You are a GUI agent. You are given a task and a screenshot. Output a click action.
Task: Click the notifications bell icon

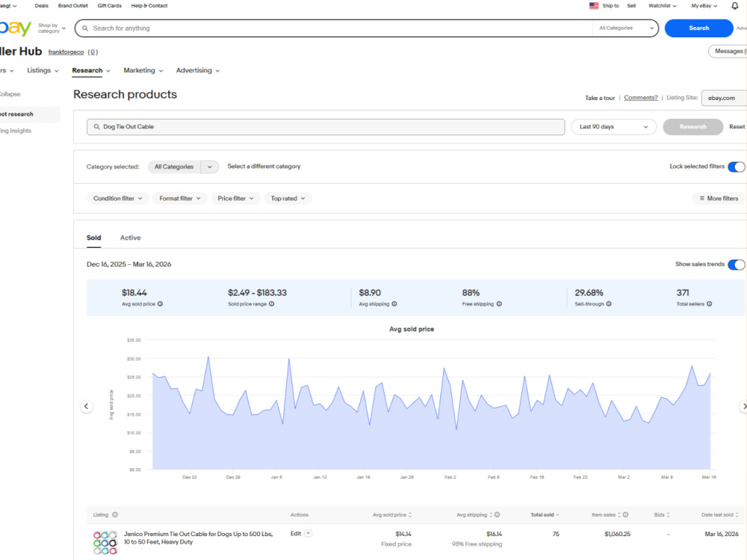pyautogui.click(x=734, y=6)
